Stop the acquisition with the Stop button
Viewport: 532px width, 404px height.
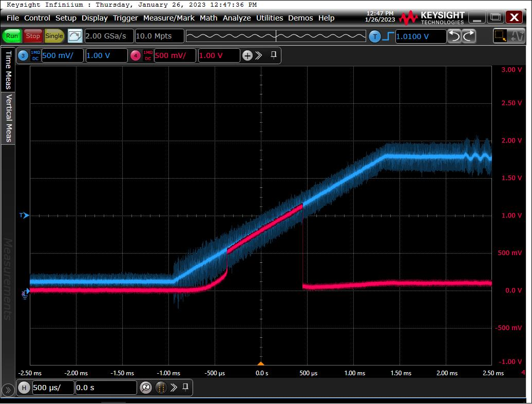(33, 36)
